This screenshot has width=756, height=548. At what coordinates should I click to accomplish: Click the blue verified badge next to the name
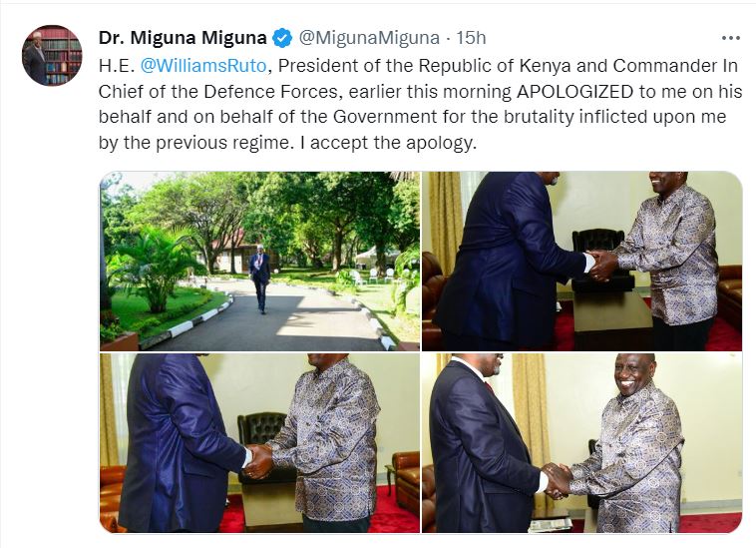(282, 38)
